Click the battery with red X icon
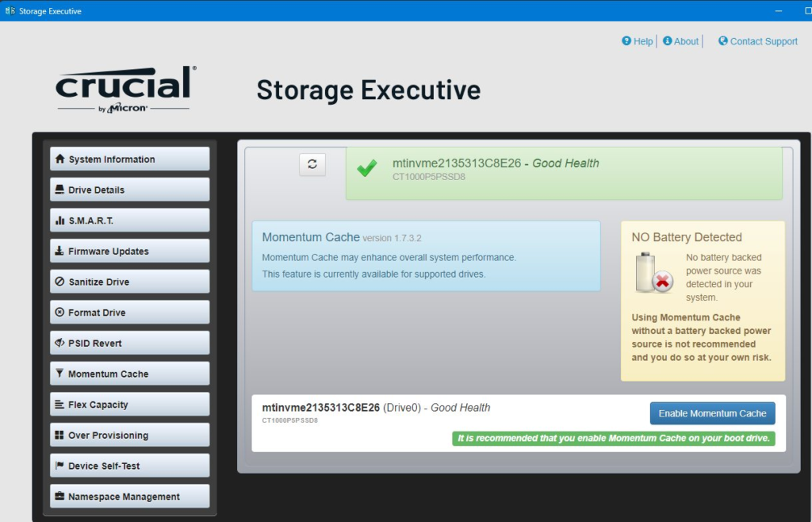Image resolution: width=812 pixels, height=522 pixels. coord(654,273)
